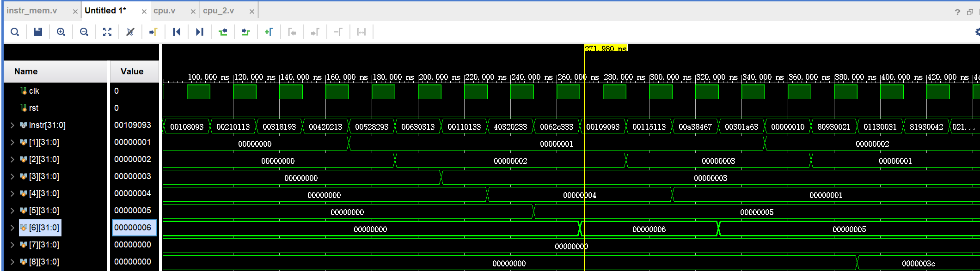Save the waveform configuration

click(x=38, y=32)
